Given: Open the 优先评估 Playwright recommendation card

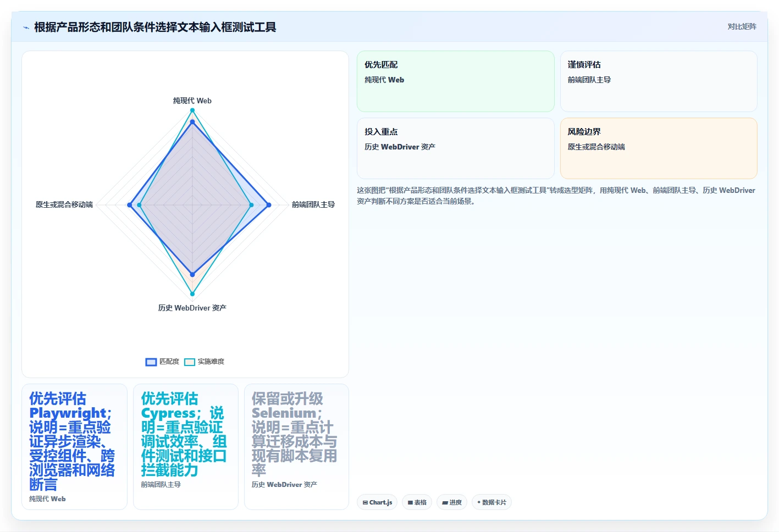Looking at the screenshot, I should coord(74,447).
